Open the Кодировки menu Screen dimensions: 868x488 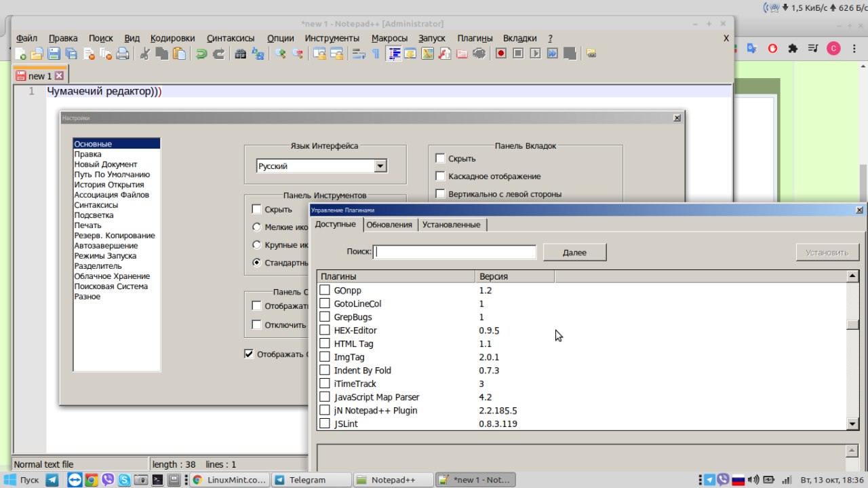click(172, 38)
